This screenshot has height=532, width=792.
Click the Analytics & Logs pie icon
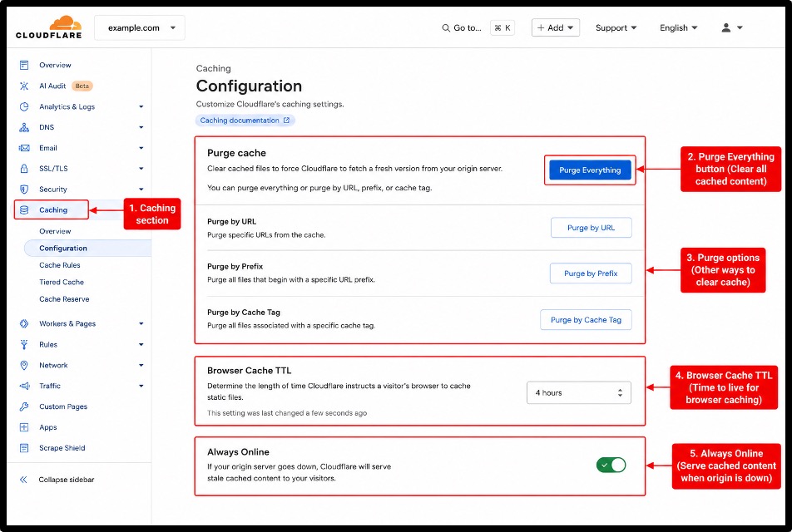click(x=24, y=106)
